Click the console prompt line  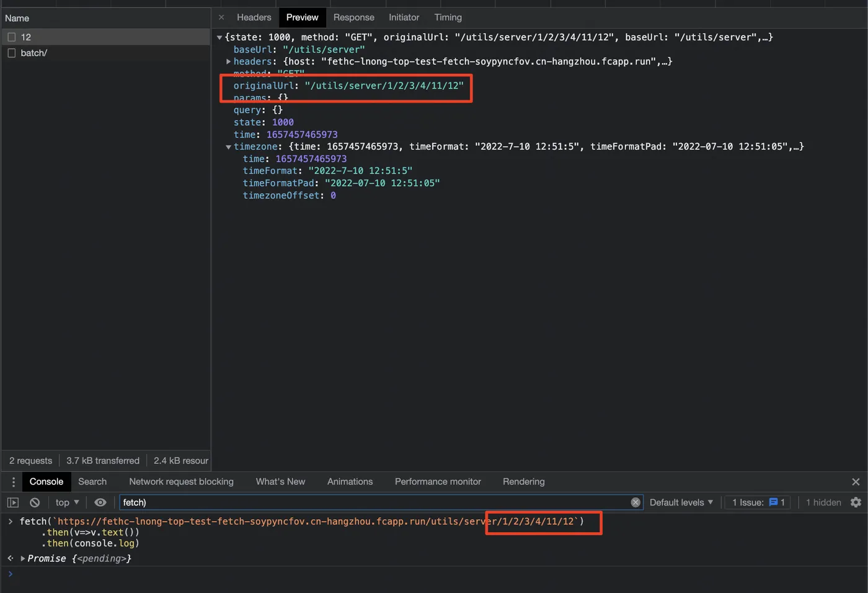click(x=434, y=574)
